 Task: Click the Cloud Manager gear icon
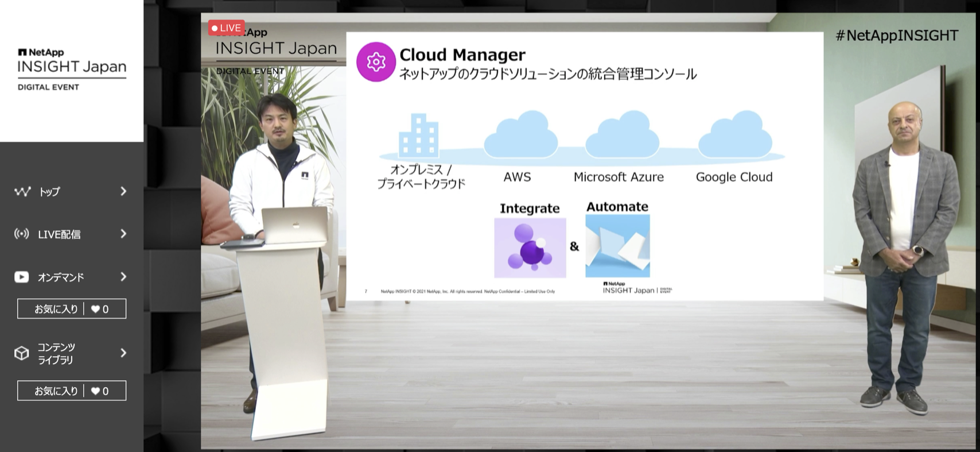click(x=376, y=61)
